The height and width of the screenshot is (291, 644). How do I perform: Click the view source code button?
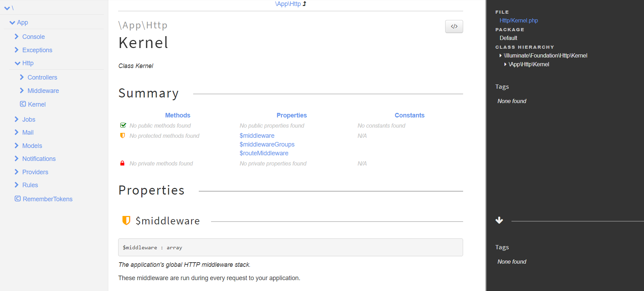[454, 26]
